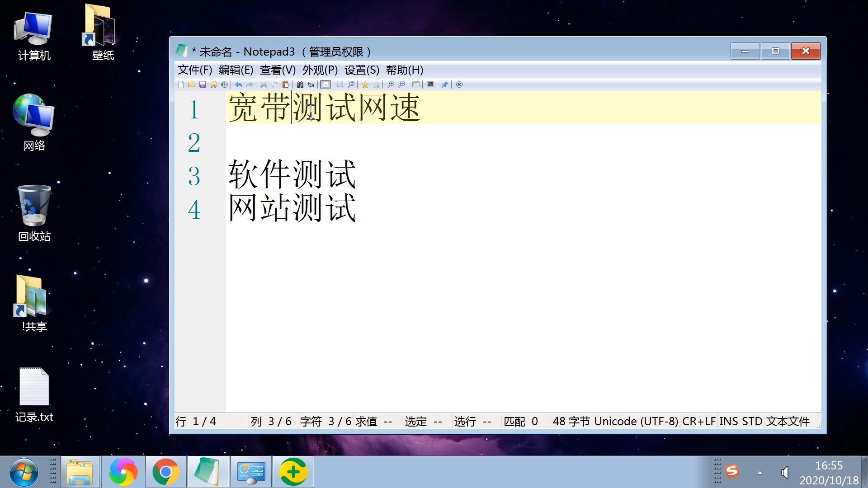Show hidden tray icons arrow
This screenshot has height=488, width=868.
759,473
